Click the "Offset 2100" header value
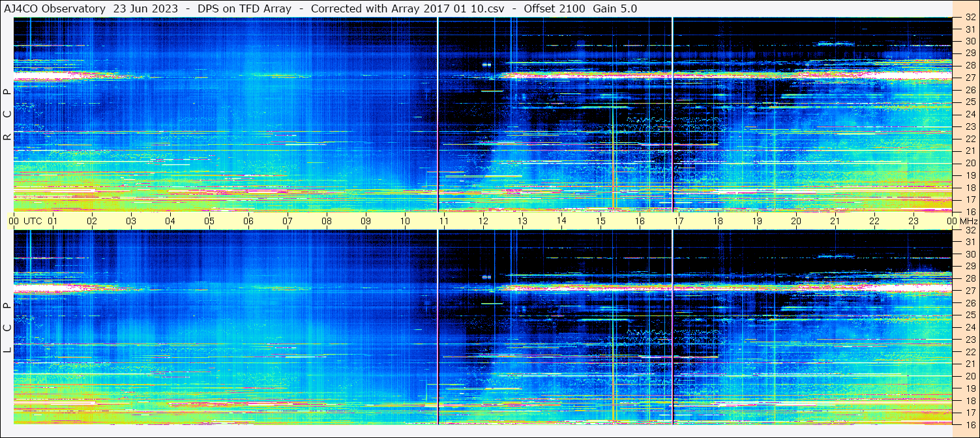 coord(554,8)
